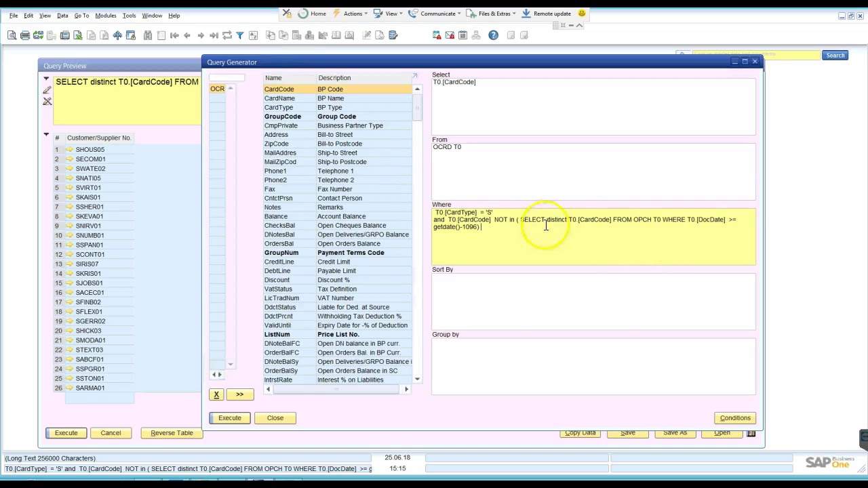Open the Calendar toolbar icon
Image resolution: width=868 pixels, height=488 pixels.
pos(463,35)
